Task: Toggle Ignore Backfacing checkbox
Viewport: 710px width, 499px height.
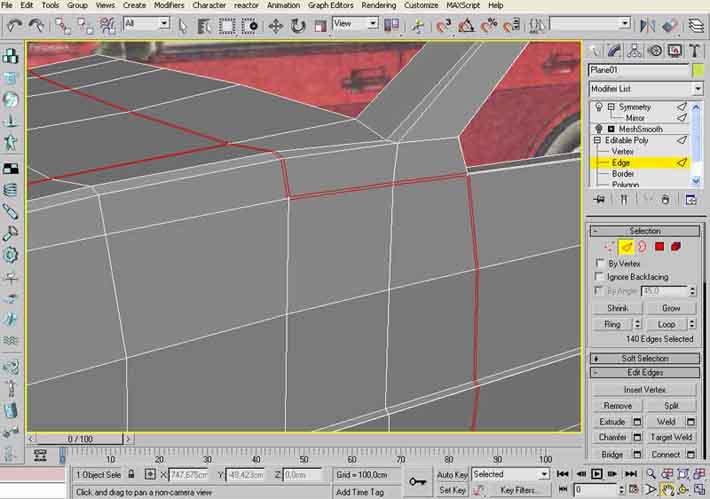Action: pos(599,277)
